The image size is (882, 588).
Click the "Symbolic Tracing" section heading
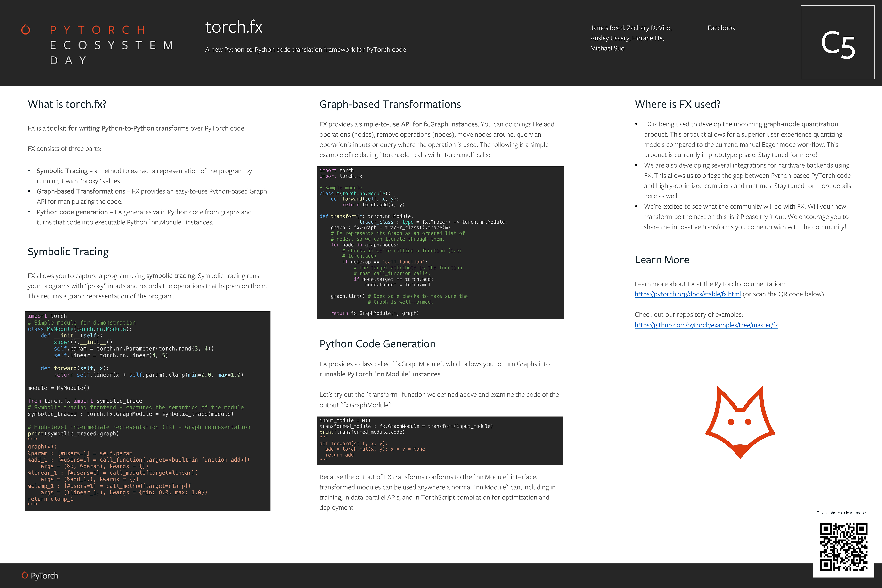pyautogui.click(x=68, y=252)
